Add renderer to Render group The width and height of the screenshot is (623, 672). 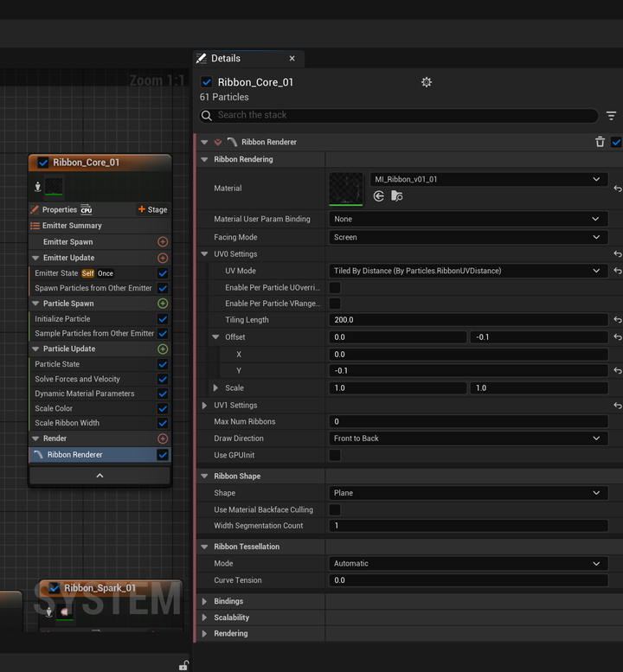tap(163, 438)
